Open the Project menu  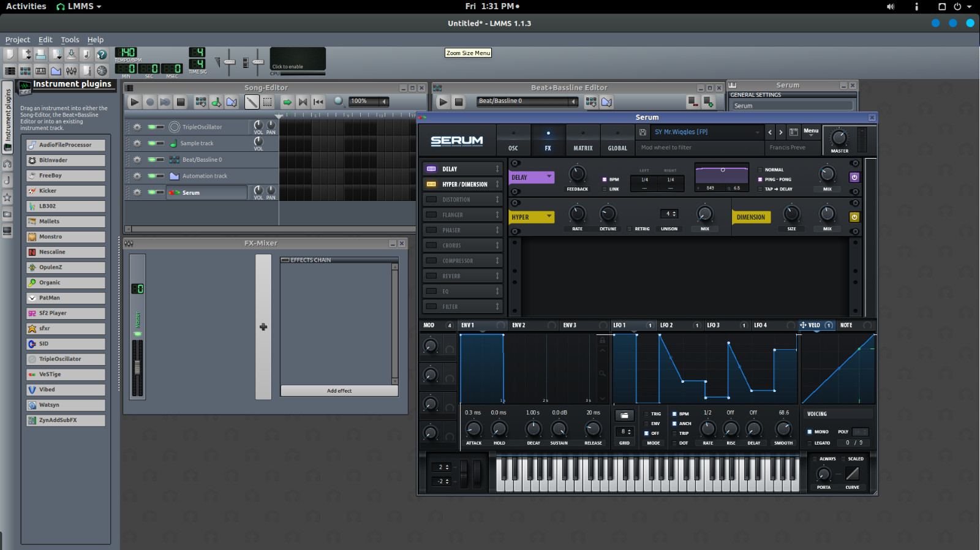tap(18, 40)
